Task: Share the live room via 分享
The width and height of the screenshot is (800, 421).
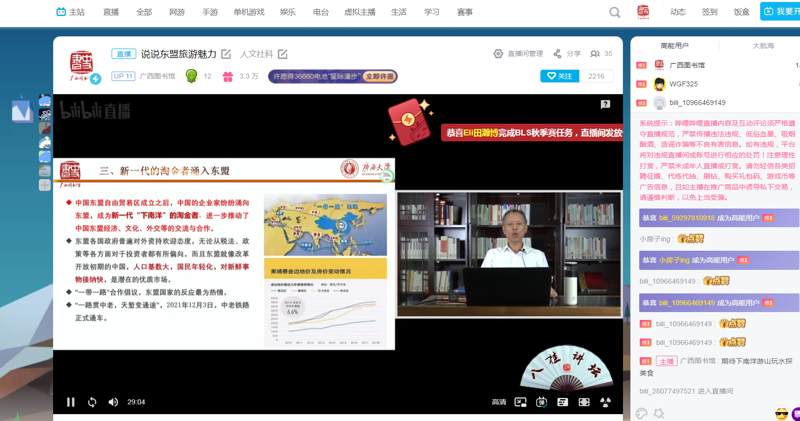Action: click(x=567, y=54)
